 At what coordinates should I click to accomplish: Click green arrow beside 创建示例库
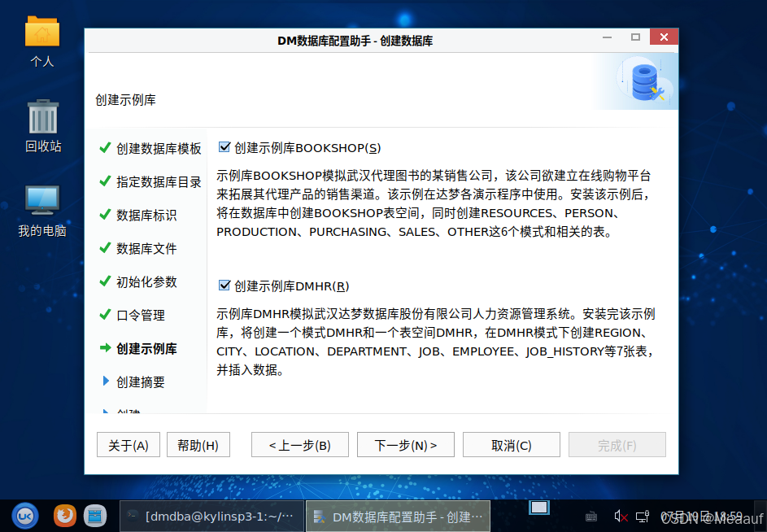pos(105,347)
